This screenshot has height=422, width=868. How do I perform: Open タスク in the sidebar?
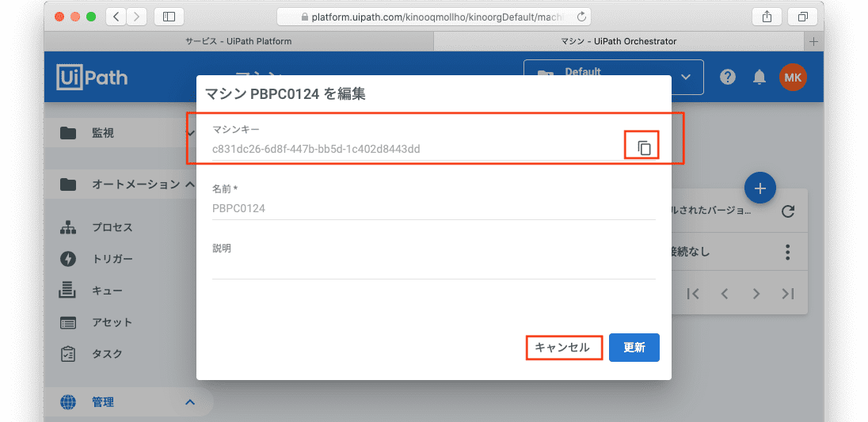[x=108, y=353]
